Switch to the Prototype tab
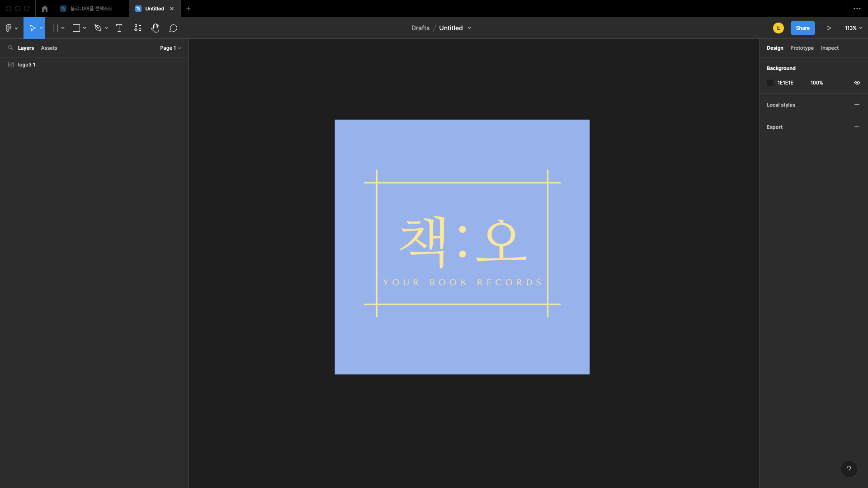This screenshot has width=868, height=488. point(802,48)
